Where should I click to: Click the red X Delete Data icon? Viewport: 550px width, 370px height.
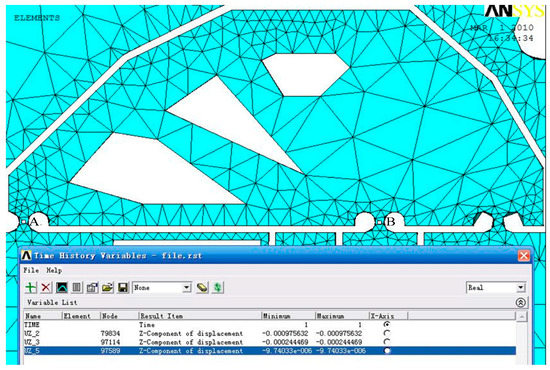pyautogui.click(x=46, y=288)
